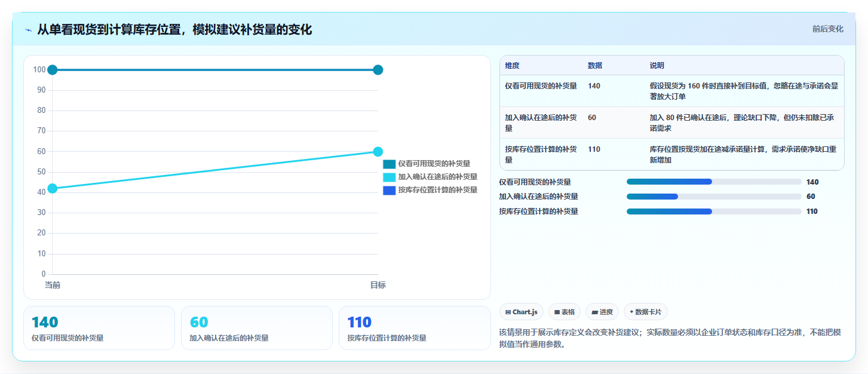868x374 pixels.
Task: Click the 维度 column header
Action: pos(512,66)
